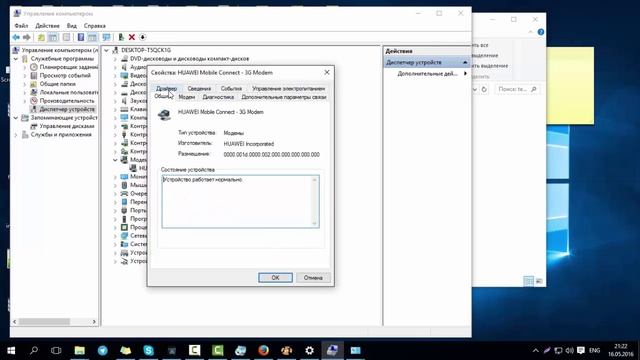640x360 pixels.
Task: Expand the Службы и приложения node
Action: click(x=16, y=135)
